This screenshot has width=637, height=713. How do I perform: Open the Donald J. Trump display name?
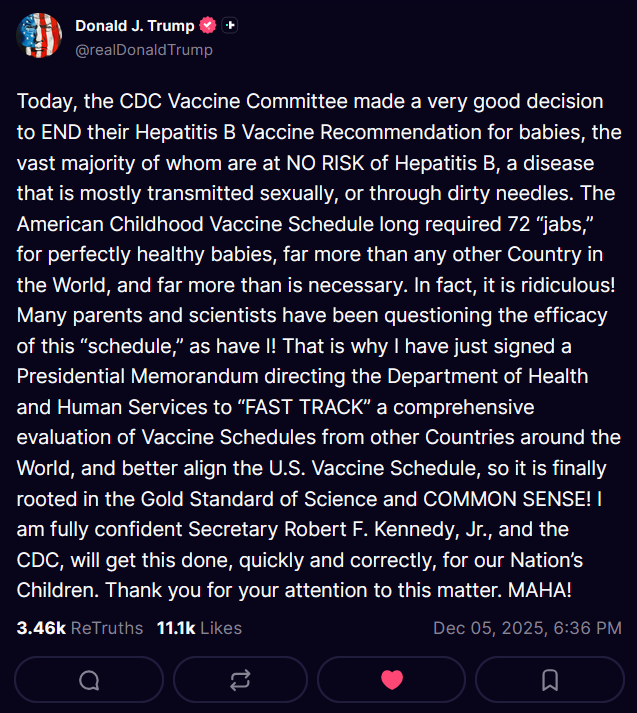click(136, 26)
